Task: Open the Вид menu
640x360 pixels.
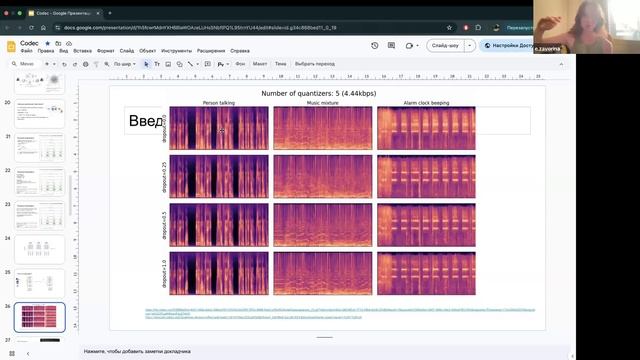Action: [64, 51]
